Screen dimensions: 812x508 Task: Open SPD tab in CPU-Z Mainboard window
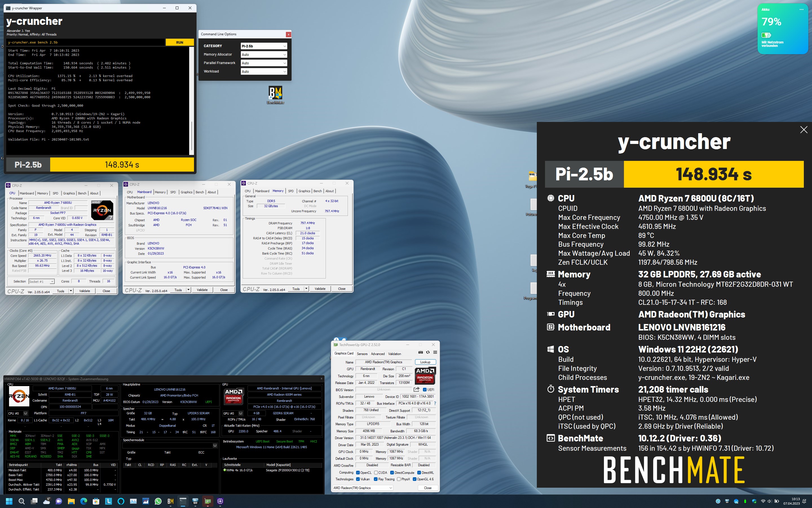click(x=173, y=192)
